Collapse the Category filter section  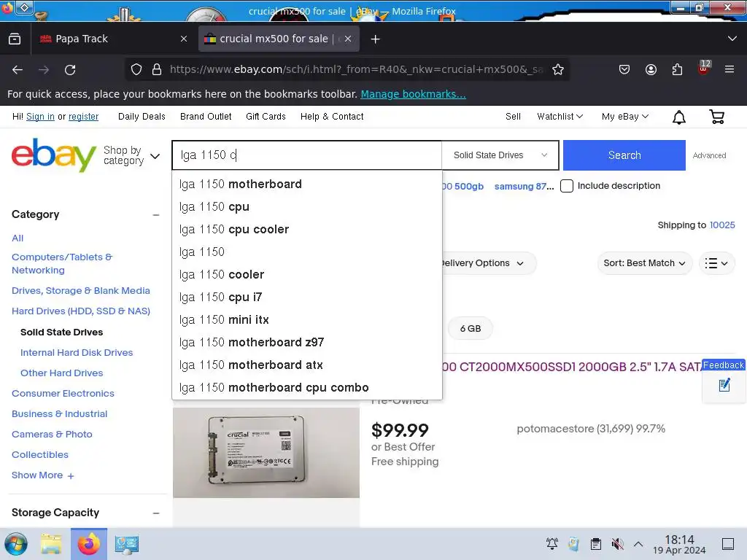pyautogui.click(x=156, y=215)
